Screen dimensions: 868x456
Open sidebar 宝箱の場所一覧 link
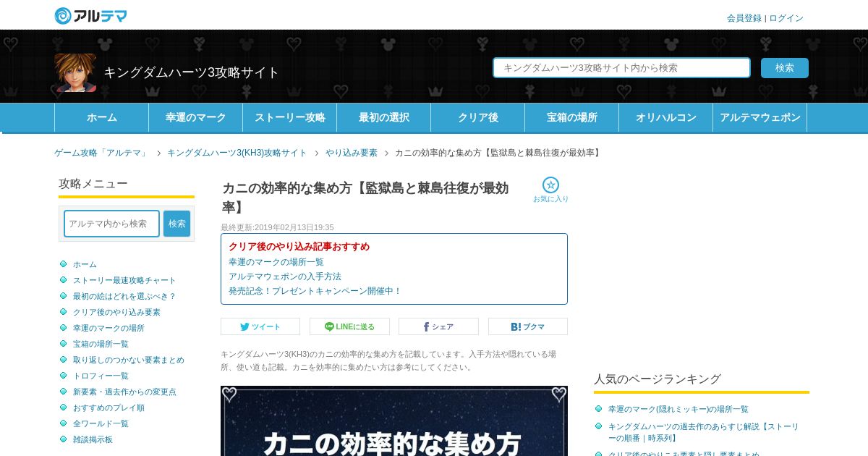click(x=101, y=344)
